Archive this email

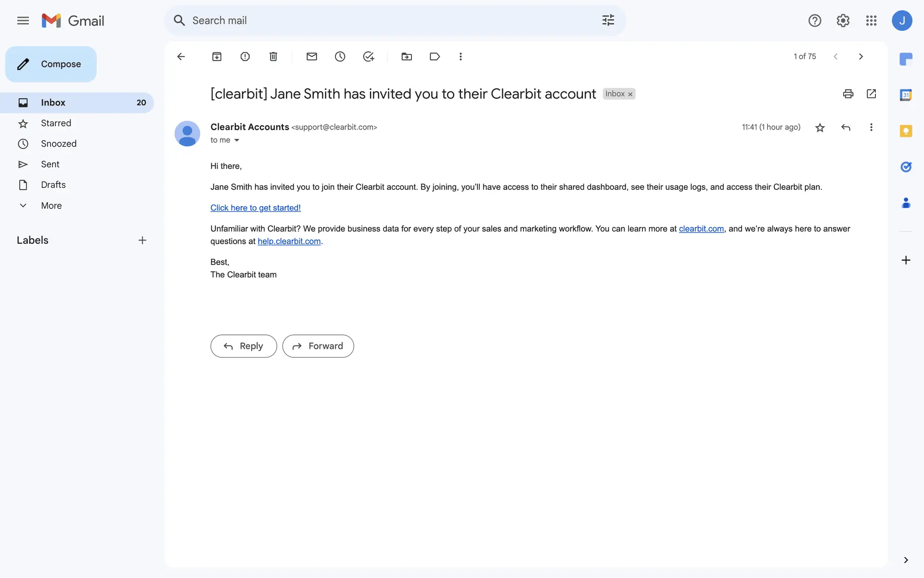(x=217, y=56)
